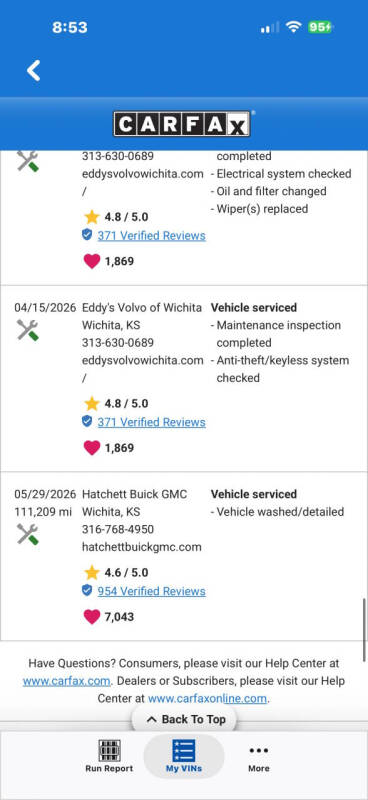Open 954 Verified Reviews link
This screenshot has width=368, height=800.
(x=152, y=591)
